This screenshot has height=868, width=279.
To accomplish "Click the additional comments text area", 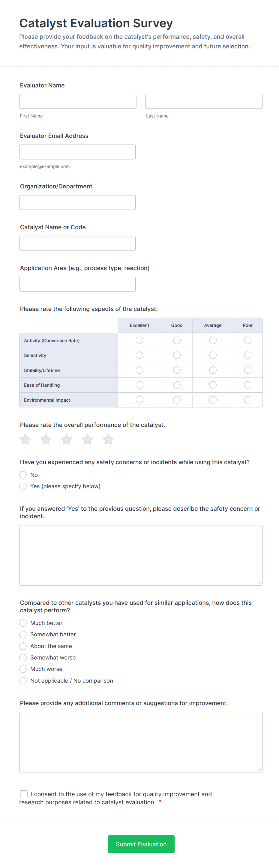I will click(x=141, y=742).
